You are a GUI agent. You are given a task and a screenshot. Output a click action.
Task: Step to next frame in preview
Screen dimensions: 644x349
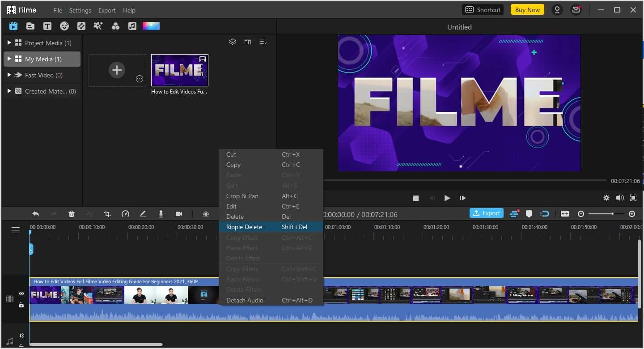[463, 198]
